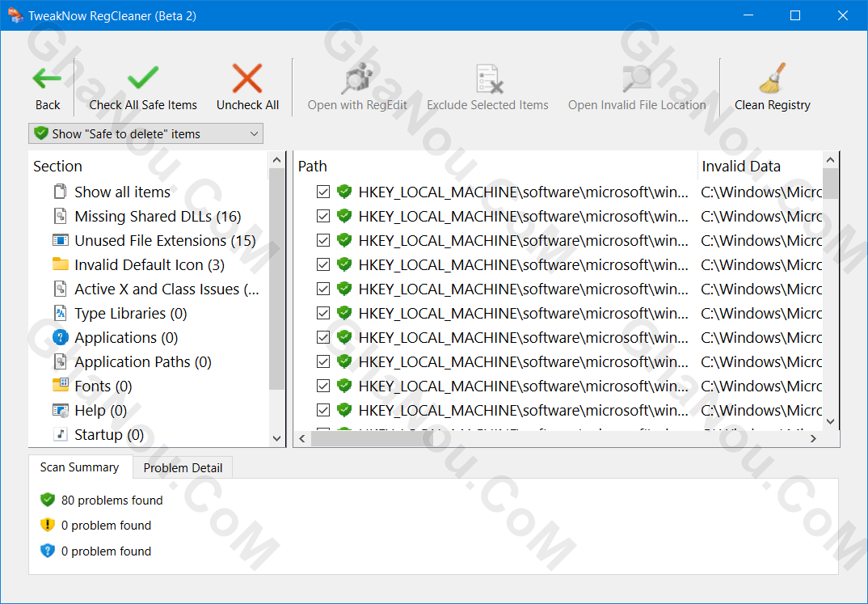Screen dimensions: 868x604
Task: Click the Help section icon
Action: point(60,410)
